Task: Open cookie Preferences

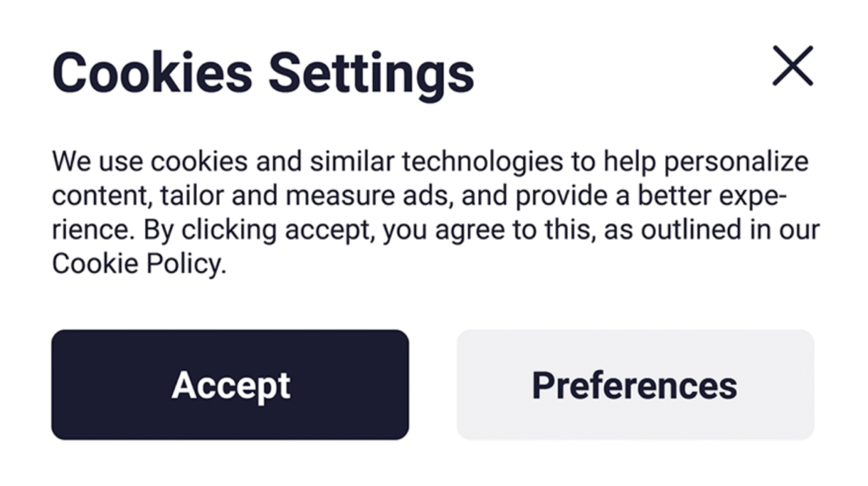Action: click(x=635, y=385)
